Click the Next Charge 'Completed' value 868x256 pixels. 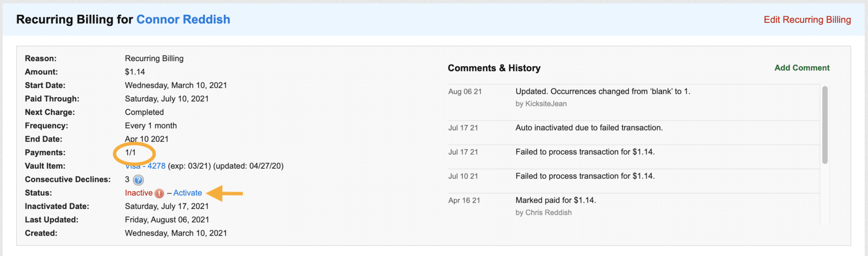tap(144, 112)
